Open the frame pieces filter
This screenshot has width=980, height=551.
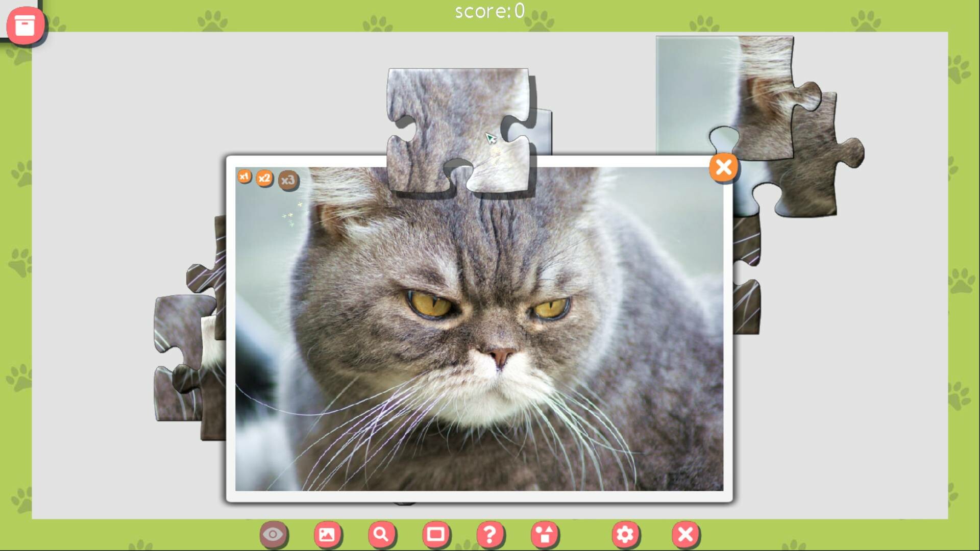pyautogui.click(x=437, y=534)
